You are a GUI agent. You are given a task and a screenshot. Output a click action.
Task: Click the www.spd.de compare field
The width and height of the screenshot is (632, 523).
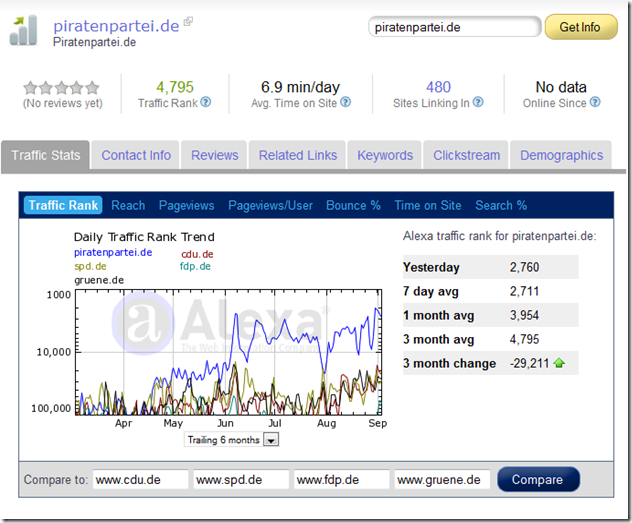pyautogui.click(x=241, y=479)
